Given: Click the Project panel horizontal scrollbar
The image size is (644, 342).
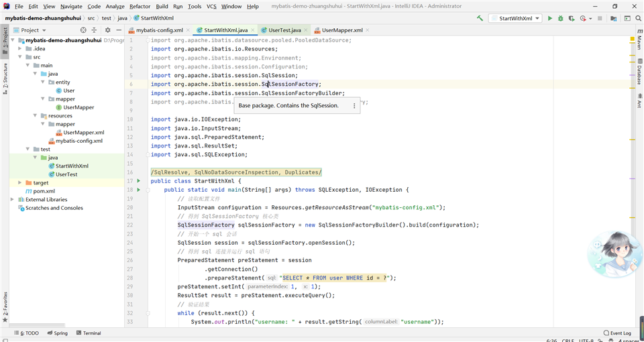Looking at the screenshot, I should click(x=37, y=325).
